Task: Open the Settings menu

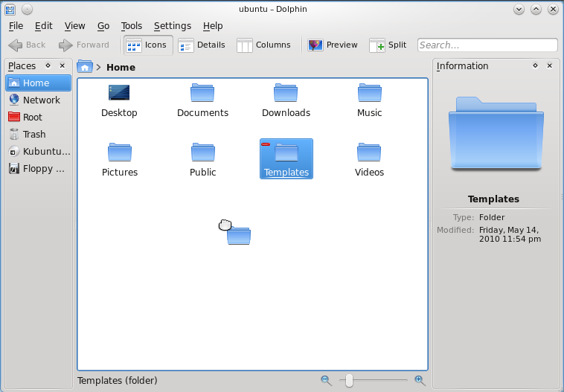Action: tap(172, 25)
